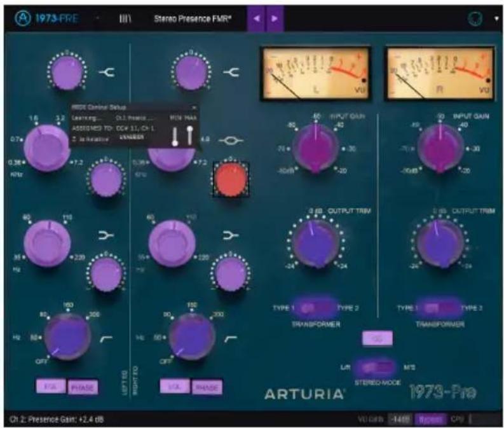Flip the Stereo Mode L/R–M/S switch
This screenshot has height=428, width=504.
click(x=378, y=367)
